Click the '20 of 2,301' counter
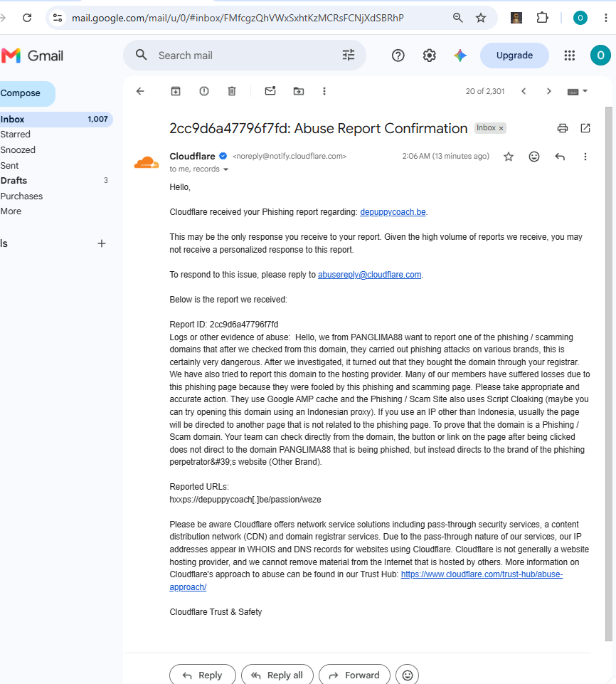Screen dimensions: 616x684 (485, 91)
